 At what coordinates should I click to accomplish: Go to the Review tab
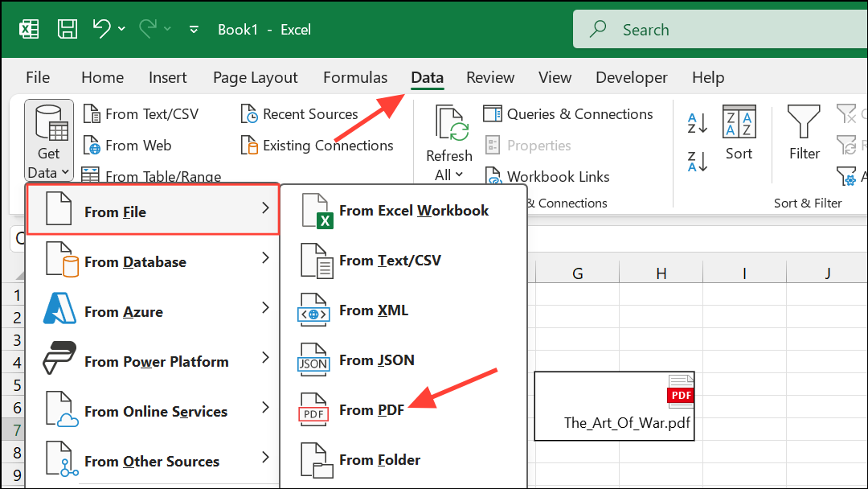click(x=490, y=77)
